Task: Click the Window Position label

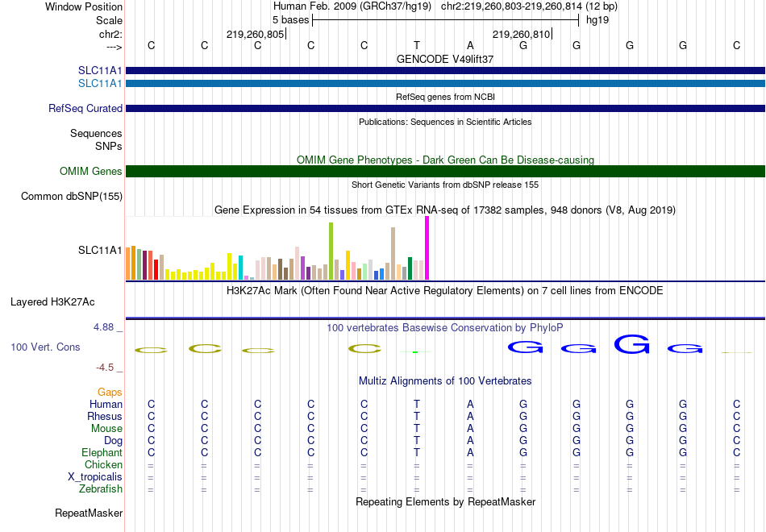Action: [84, 6]
